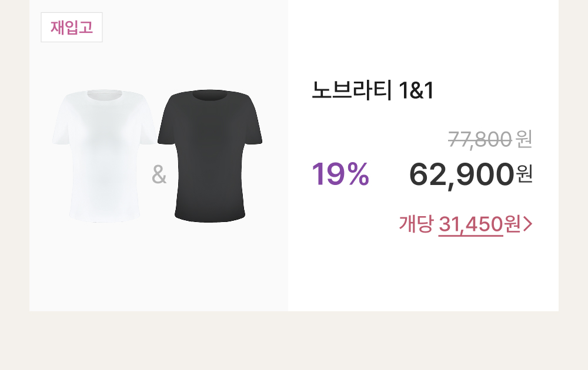Select the black t-shirt product image

(210, 156)
